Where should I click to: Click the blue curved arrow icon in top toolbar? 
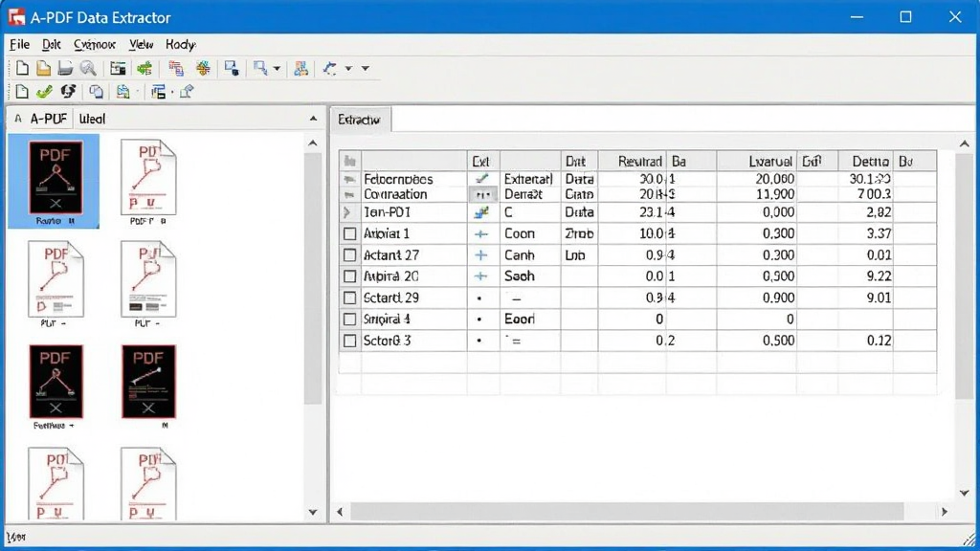[x=330, y=68]
